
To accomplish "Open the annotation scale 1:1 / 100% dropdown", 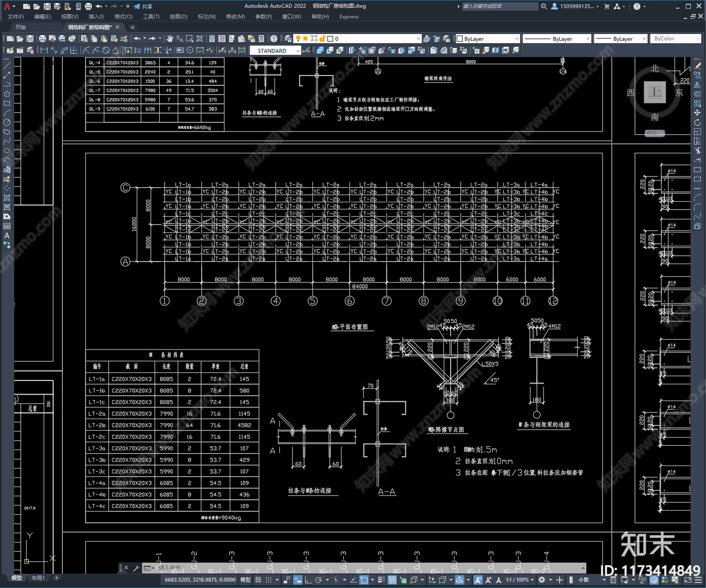I will 520,580.
